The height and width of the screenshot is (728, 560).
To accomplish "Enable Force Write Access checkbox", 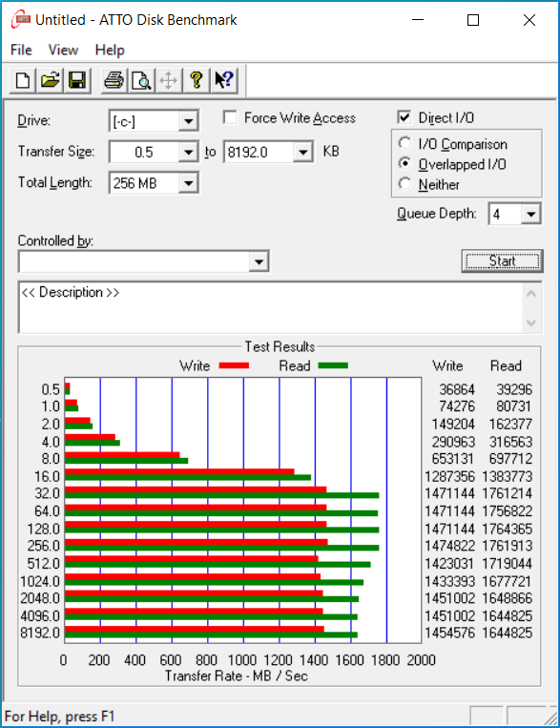I will tap(230, 118).
